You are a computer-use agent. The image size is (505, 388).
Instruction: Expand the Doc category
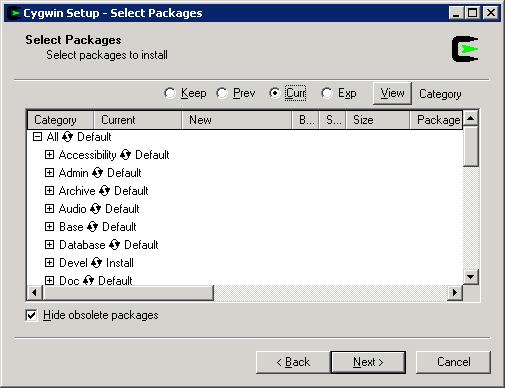tap(49, 280)
